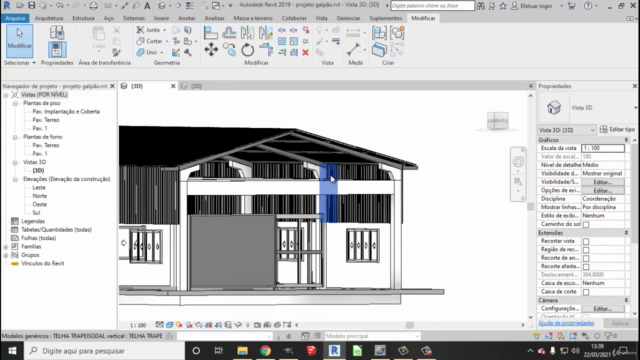Enable the Caixa de corte checkbox

point(586,292)
